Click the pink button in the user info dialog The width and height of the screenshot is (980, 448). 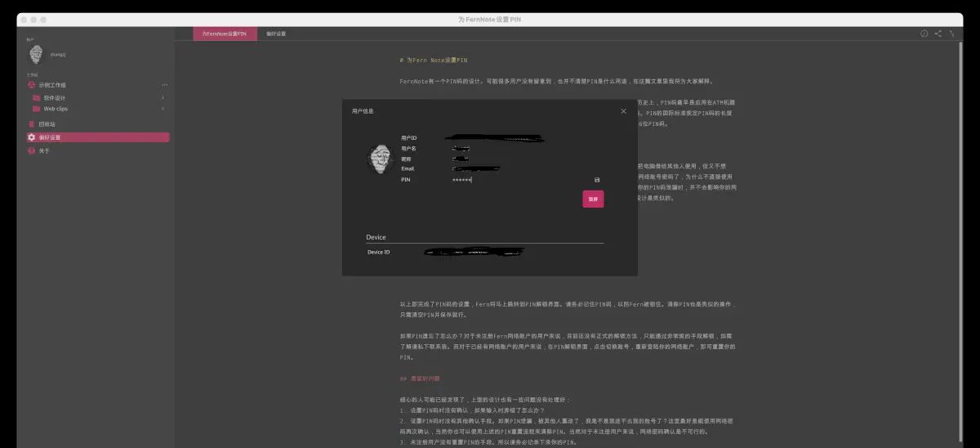pos(593,199)
